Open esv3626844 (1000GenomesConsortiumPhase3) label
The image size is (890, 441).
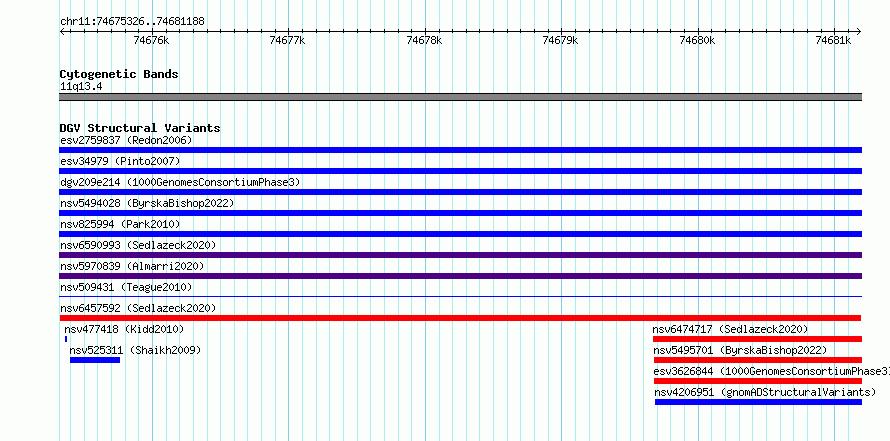tap(771, 371)
